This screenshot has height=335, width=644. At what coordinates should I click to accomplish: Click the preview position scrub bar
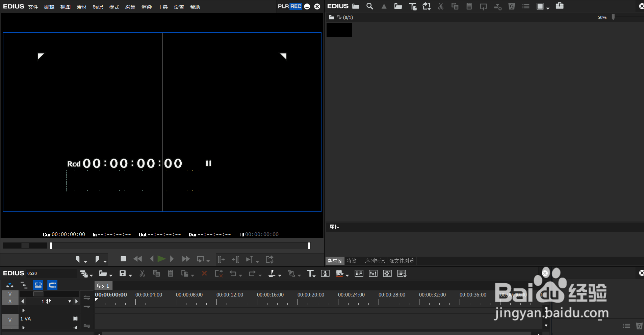coord(180,246)
